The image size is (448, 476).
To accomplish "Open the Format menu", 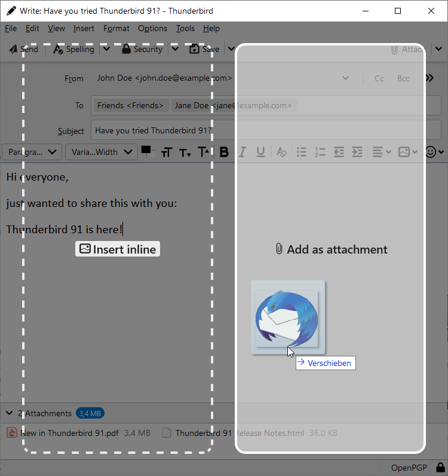I will point(116,29).
